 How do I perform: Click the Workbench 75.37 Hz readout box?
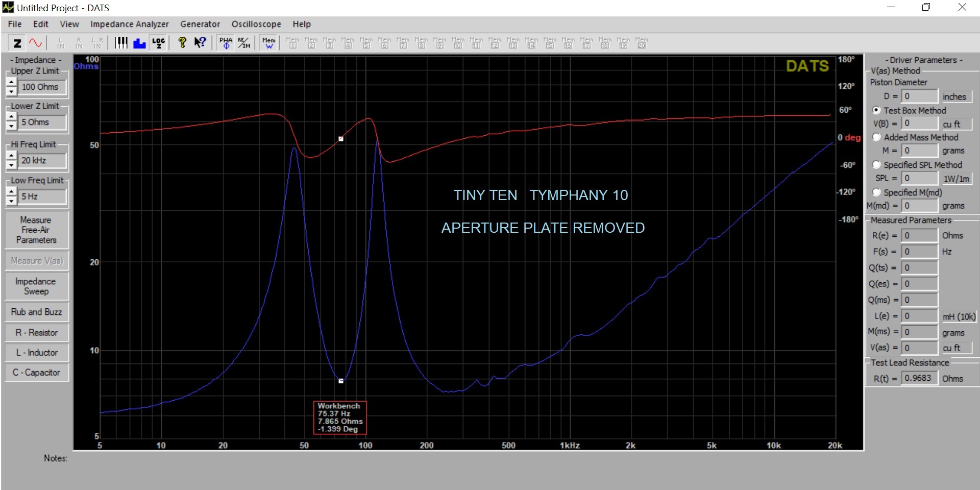tap(340, 418)
